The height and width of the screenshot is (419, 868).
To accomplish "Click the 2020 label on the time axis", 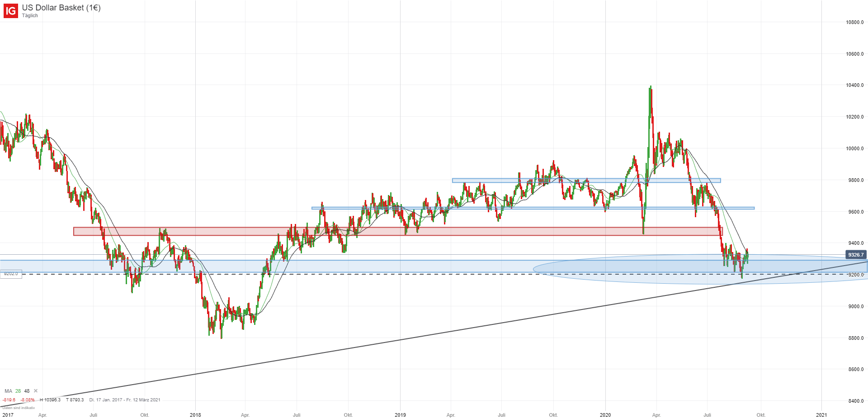I will click(x=605, y=415).
